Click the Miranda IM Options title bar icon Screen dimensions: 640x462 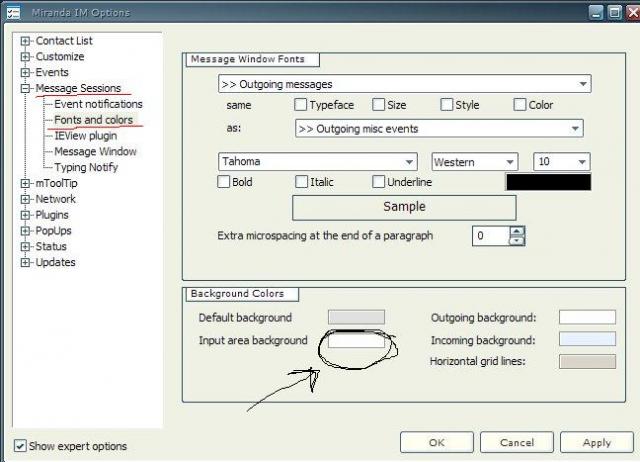click(13, 12)
